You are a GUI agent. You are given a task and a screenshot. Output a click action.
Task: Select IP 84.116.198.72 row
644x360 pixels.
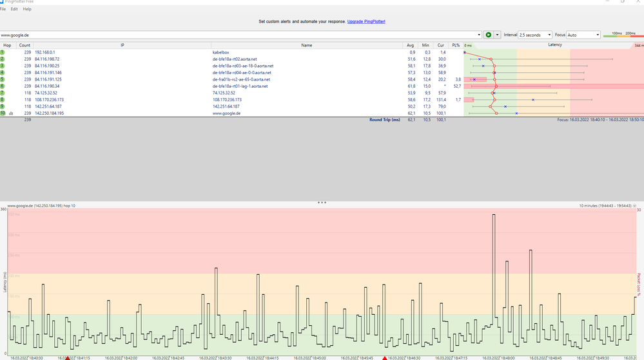47,59
